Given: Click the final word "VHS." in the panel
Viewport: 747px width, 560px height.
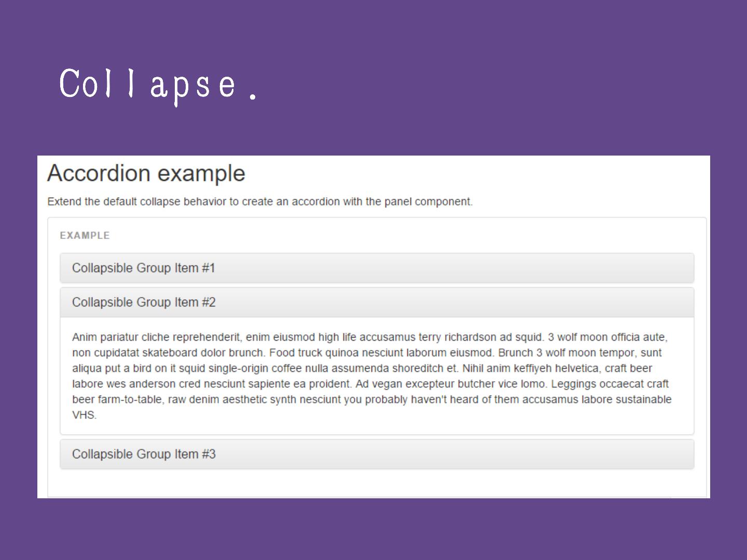Looking at the screenshot, I should tap(84, 415).
